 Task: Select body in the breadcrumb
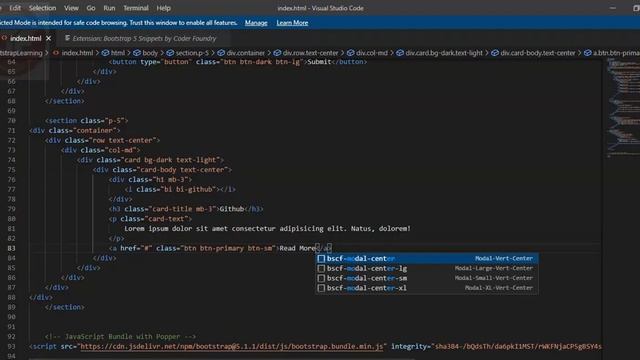click(x=150, y=53)
